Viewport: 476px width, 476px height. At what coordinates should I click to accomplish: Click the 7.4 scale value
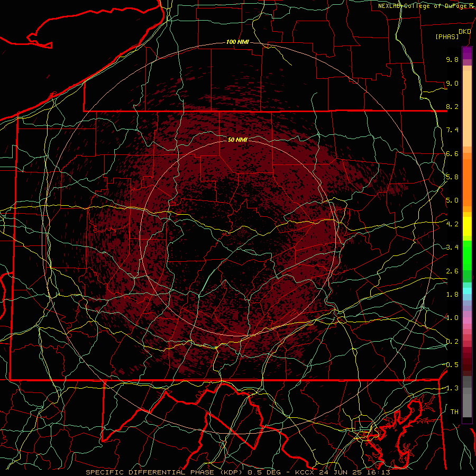(452, 130)
